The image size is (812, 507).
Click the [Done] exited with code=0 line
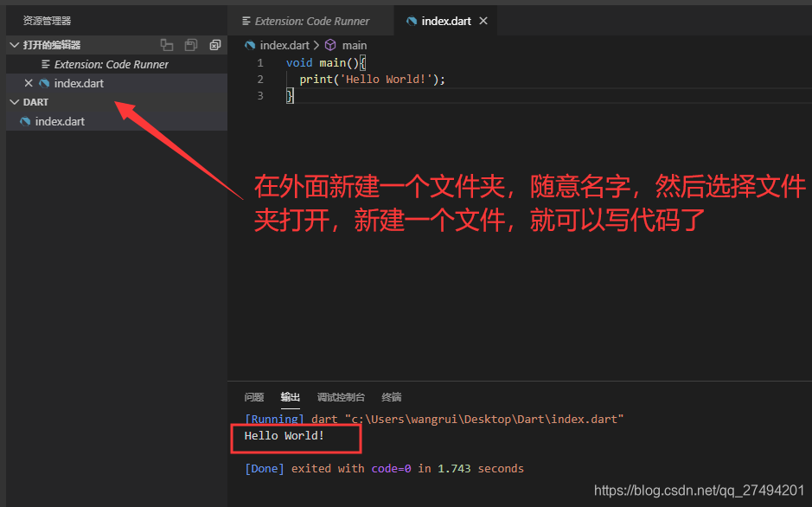(x=384, y=469)
